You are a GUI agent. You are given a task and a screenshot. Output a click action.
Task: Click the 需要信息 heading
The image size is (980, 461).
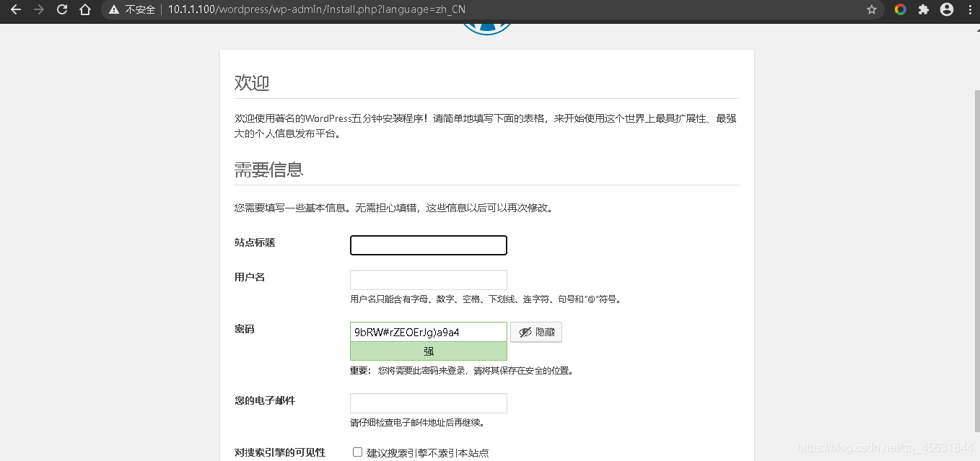268,170
